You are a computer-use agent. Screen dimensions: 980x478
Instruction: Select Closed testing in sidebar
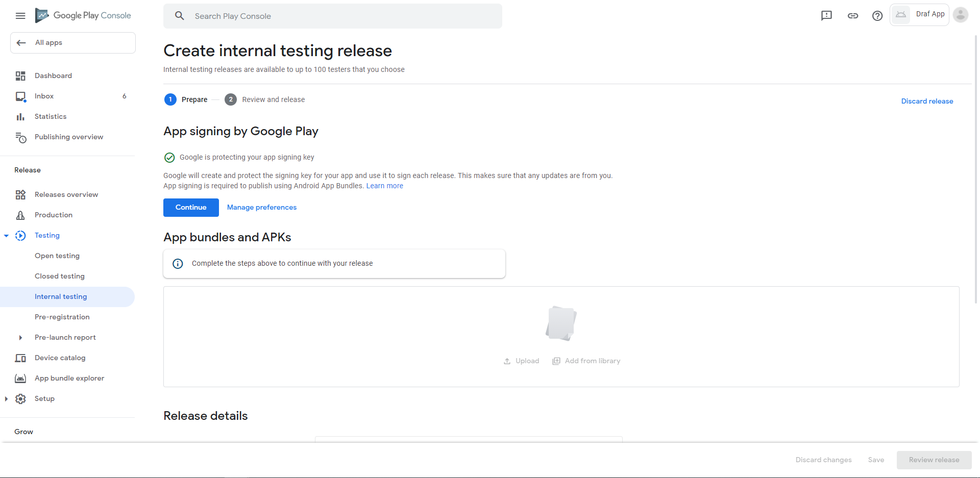(x=60, y=276)
